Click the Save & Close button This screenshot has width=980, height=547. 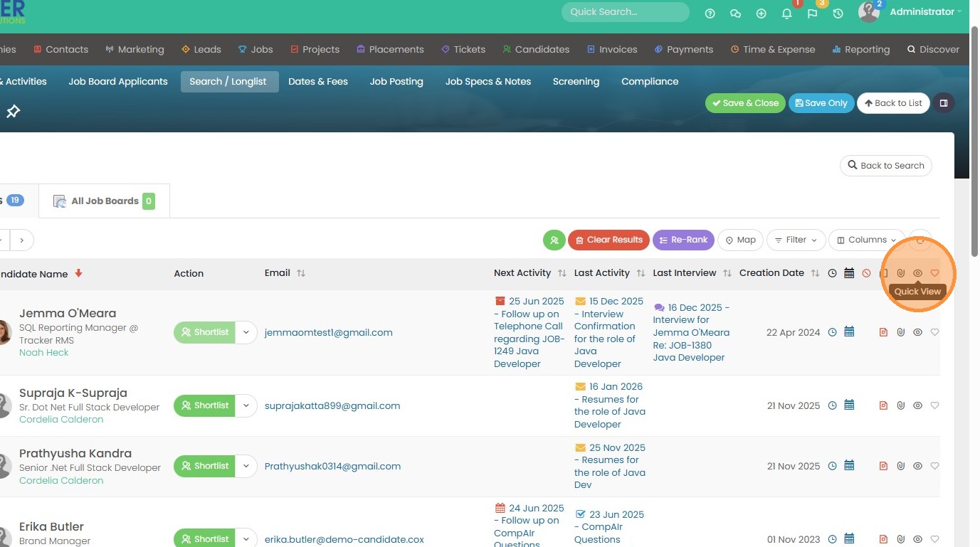pyautogui.click(x=746, y=103)
